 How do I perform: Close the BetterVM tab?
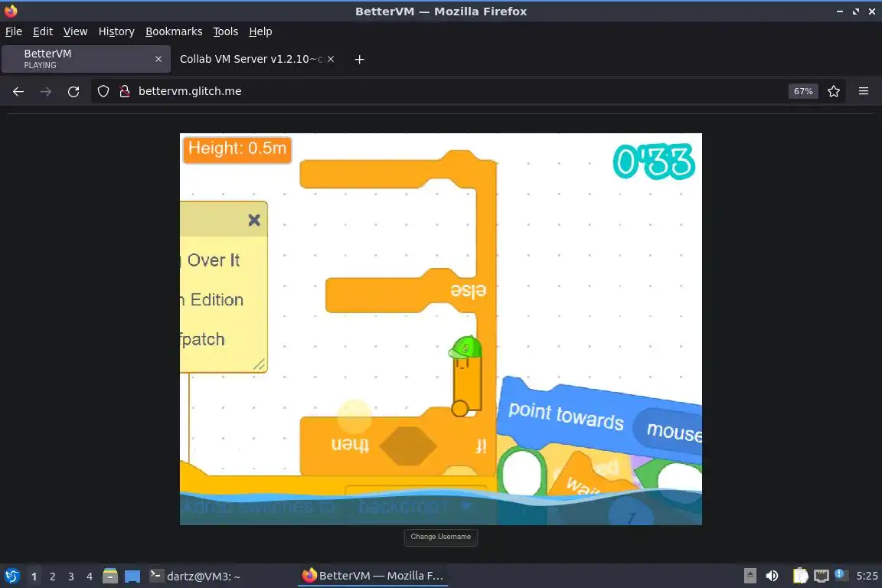[x=158, y=59]
